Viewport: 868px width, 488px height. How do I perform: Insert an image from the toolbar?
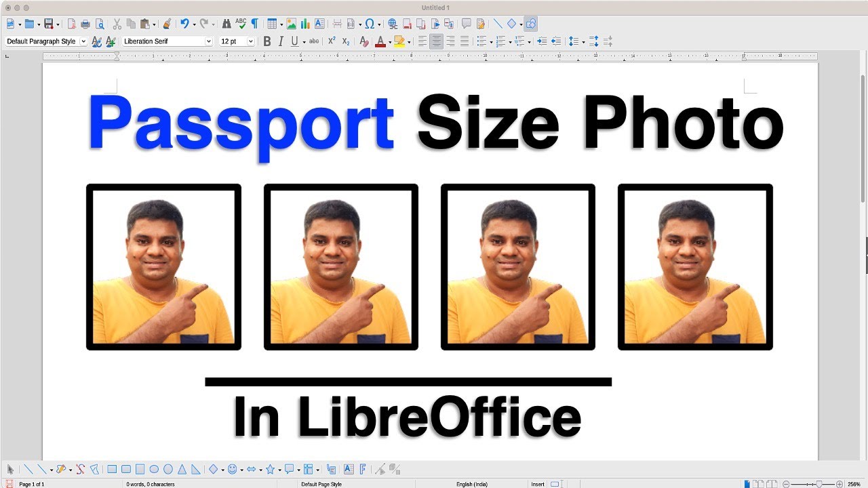click(x=291, y=24)
